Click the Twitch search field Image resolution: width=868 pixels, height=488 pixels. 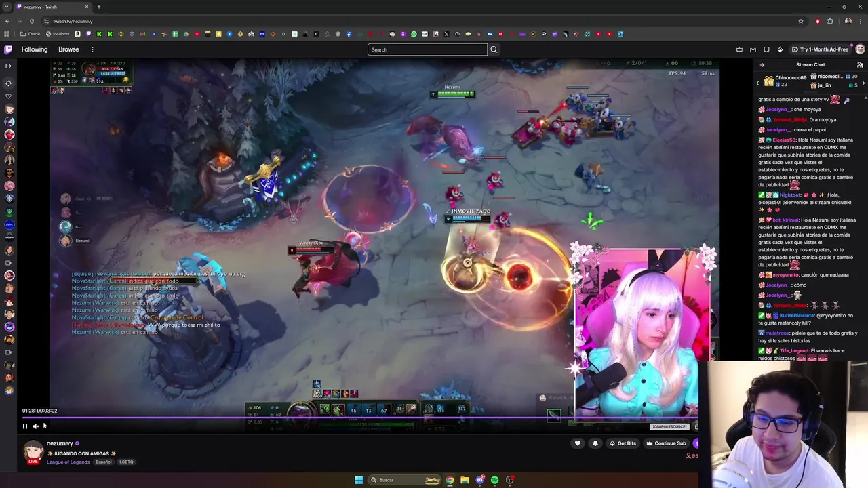[x=427, y=49]
